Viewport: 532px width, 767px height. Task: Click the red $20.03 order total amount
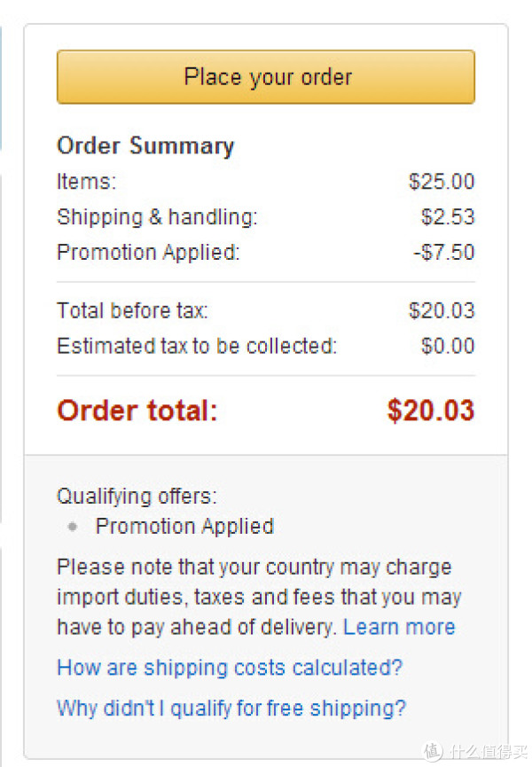pos(431,410)
